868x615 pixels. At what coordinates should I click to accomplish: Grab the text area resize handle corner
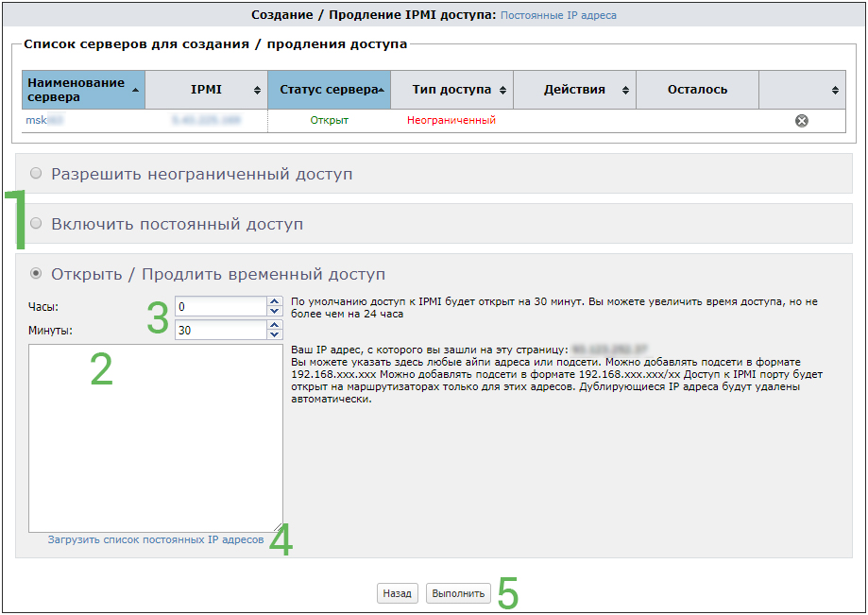279,528
